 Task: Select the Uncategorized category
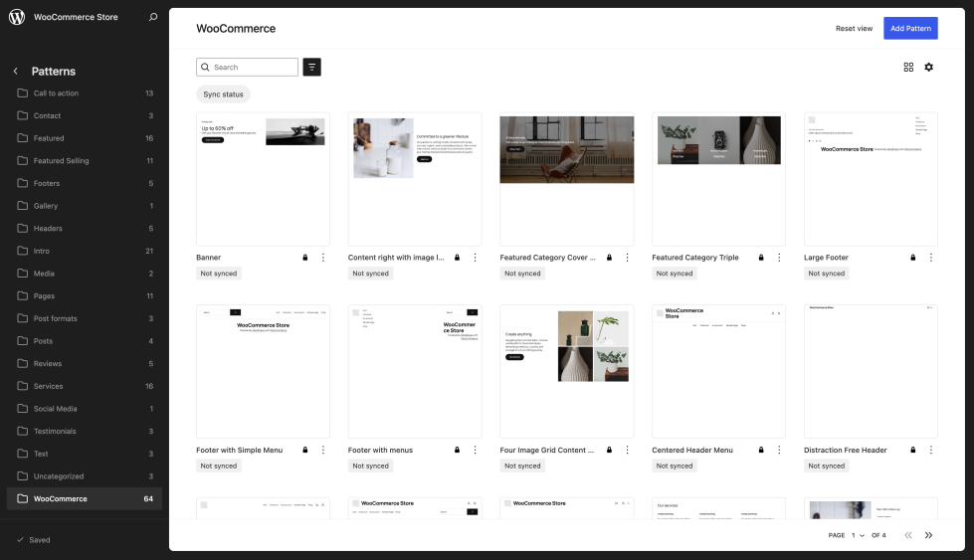pos(85,476)
